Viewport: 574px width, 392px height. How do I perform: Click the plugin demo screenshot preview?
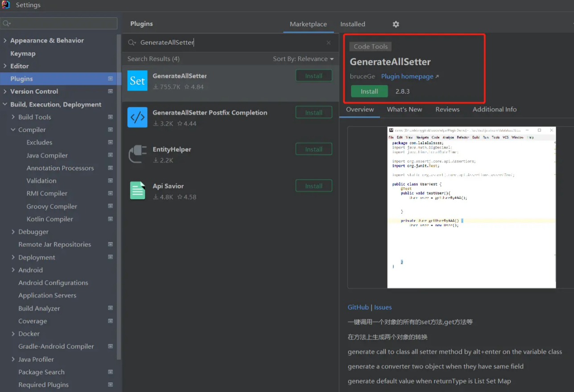coord(471,208)
